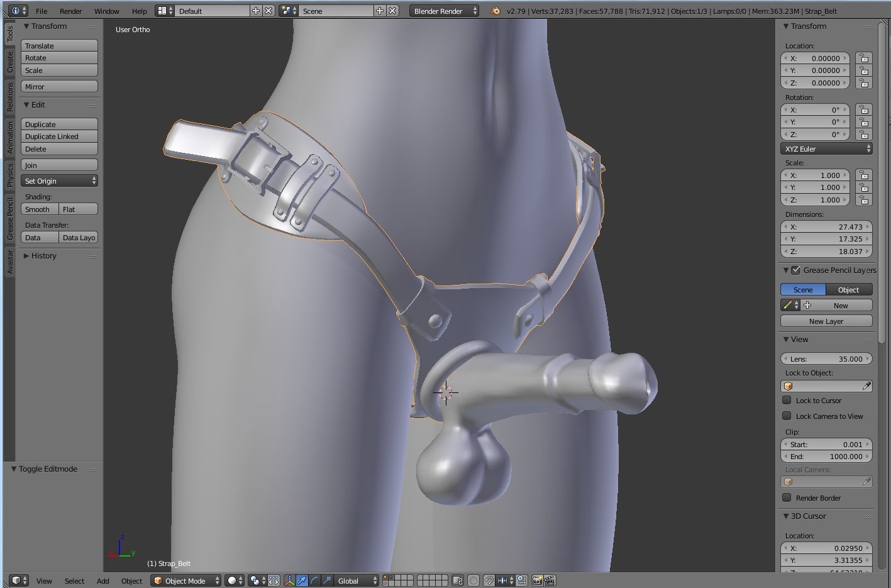Toggle lock on Location Z
The image size is (891, 588).
864,82
